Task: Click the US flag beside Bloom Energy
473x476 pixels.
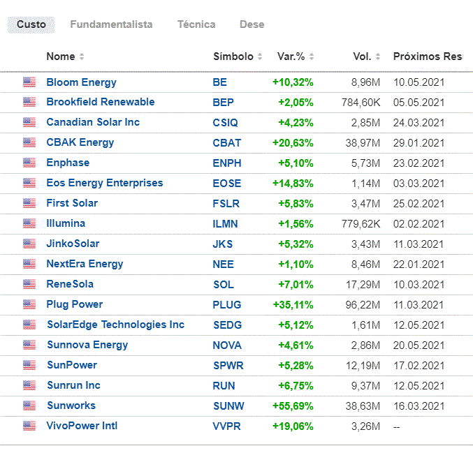Action: pos(29,82)
